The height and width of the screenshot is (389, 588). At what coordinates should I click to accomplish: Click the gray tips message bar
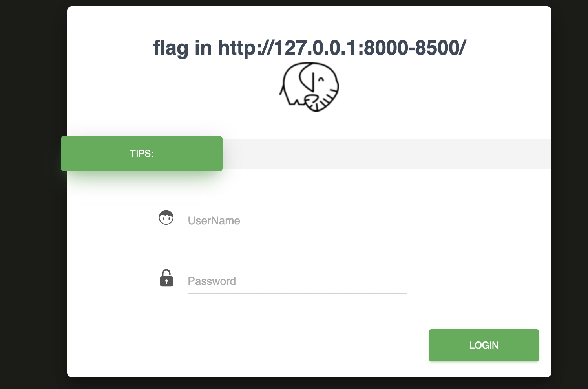tap(387, 154)
